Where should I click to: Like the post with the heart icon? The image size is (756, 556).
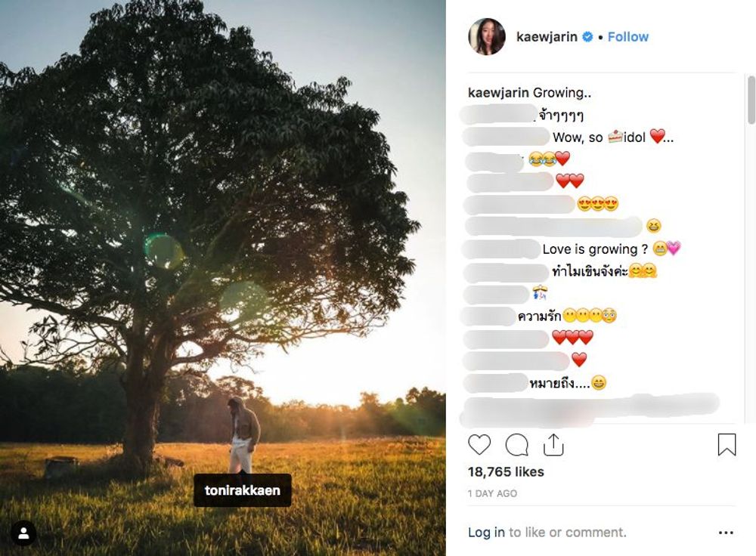click(x=479, y=444)
